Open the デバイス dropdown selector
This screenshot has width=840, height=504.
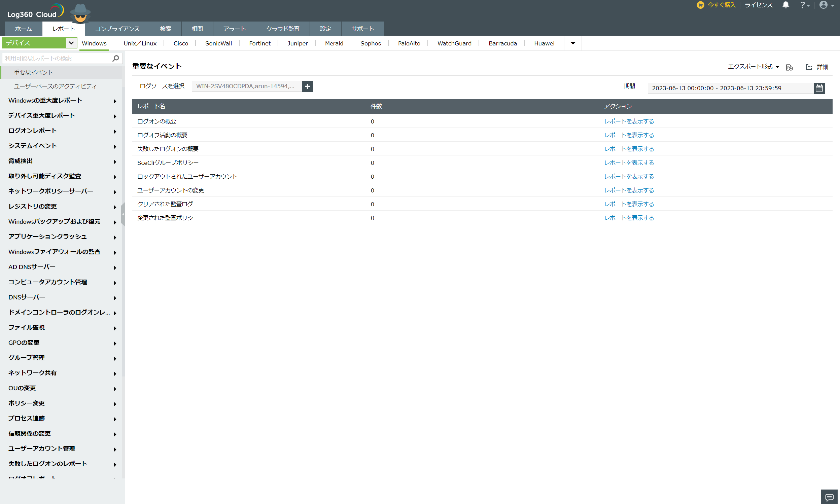[x=71, y=43]
